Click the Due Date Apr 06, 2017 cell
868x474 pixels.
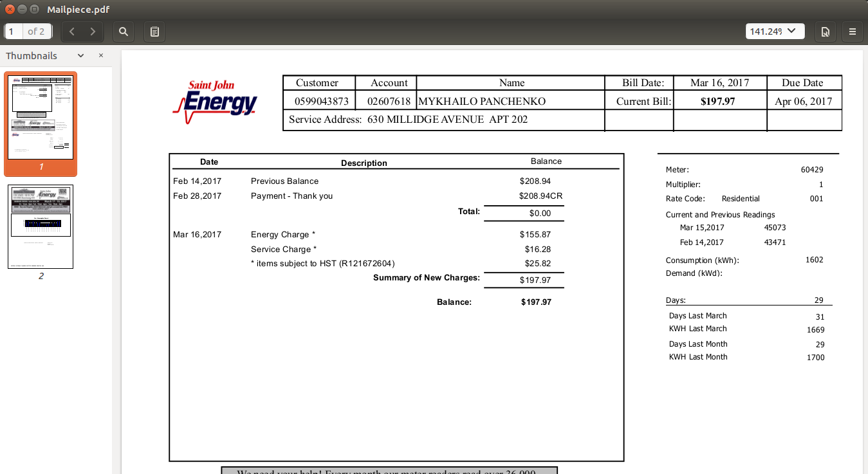click(804, 102)
